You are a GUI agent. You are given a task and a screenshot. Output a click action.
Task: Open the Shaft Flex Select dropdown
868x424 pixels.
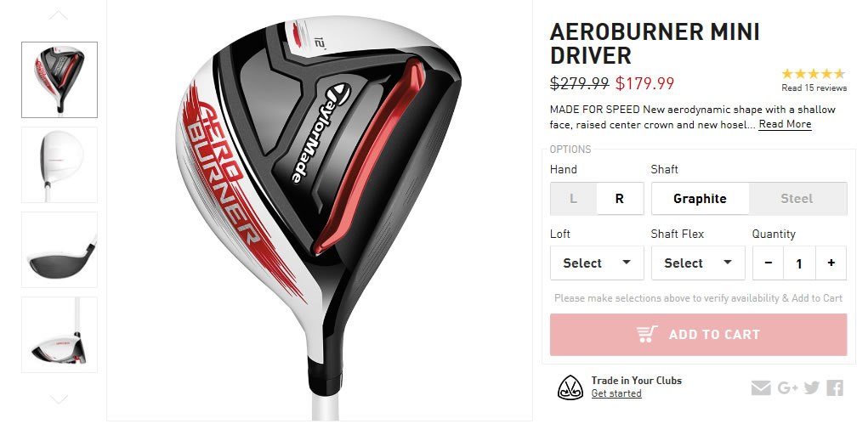point(698,263)
